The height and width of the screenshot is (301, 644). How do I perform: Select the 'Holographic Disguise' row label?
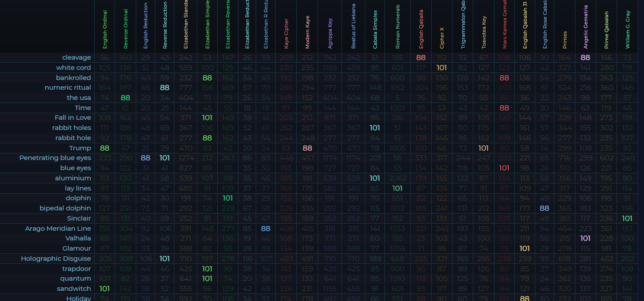click(56, 259)
